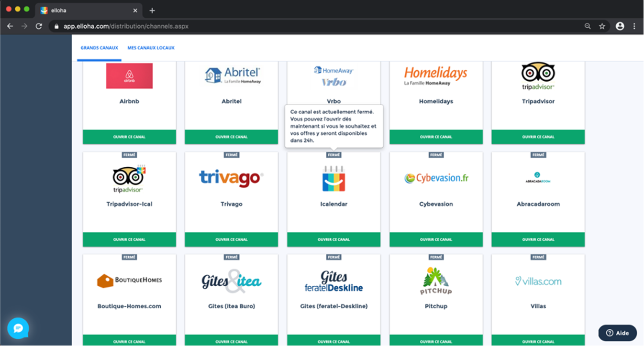The image size is (644, 346).
Task: Open the Tripadvisor-Ical channel
Action: (x=129, y=239)
